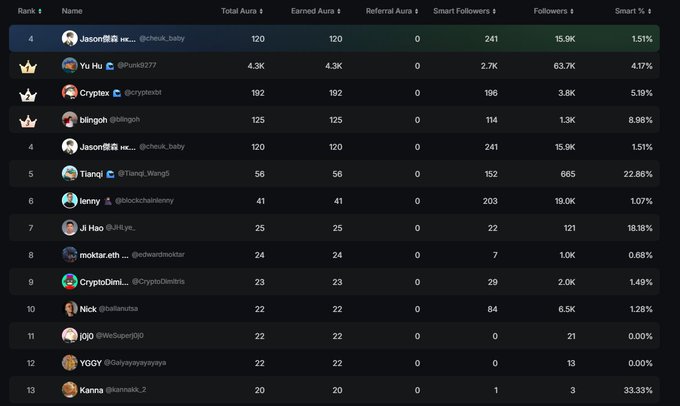Click Nick's 6.5K Followers value
Screen dimensions: 680x406
coord(567,309)
